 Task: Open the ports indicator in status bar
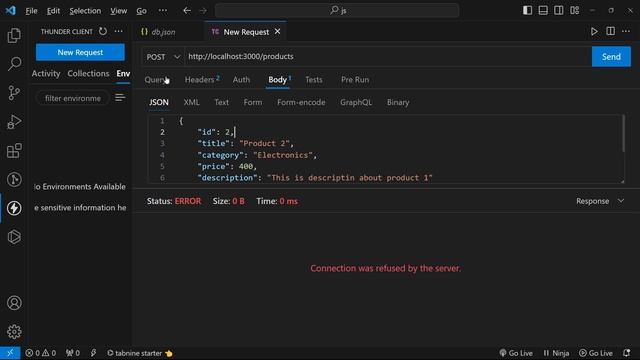coord(73,353)
